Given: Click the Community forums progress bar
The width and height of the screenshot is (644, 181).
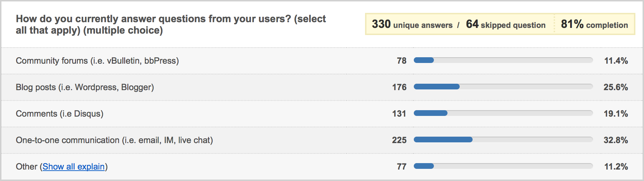Looking at the screenshot, I should point(503,60).
